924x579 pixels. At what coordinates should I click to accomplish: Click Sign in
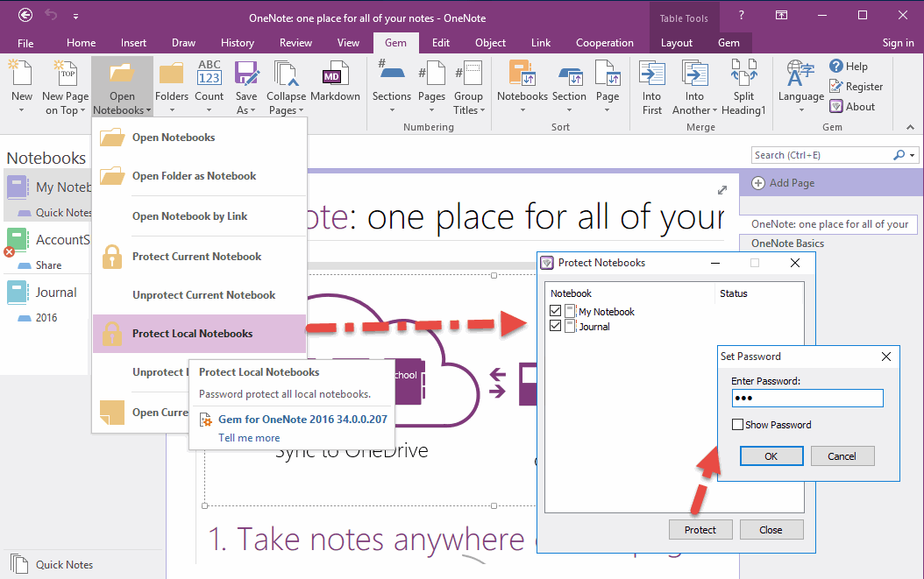point(898,43)
